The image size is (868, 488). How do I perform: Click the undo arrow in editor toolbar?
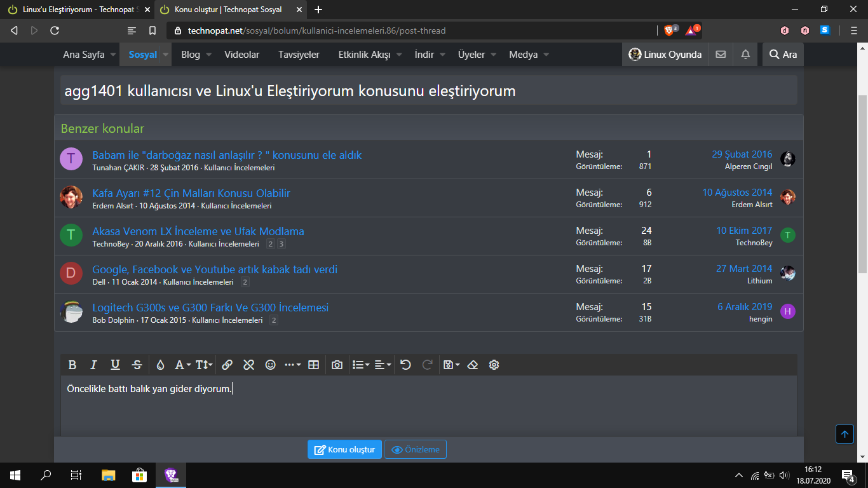pyautogui.click(x=405, y=365)
